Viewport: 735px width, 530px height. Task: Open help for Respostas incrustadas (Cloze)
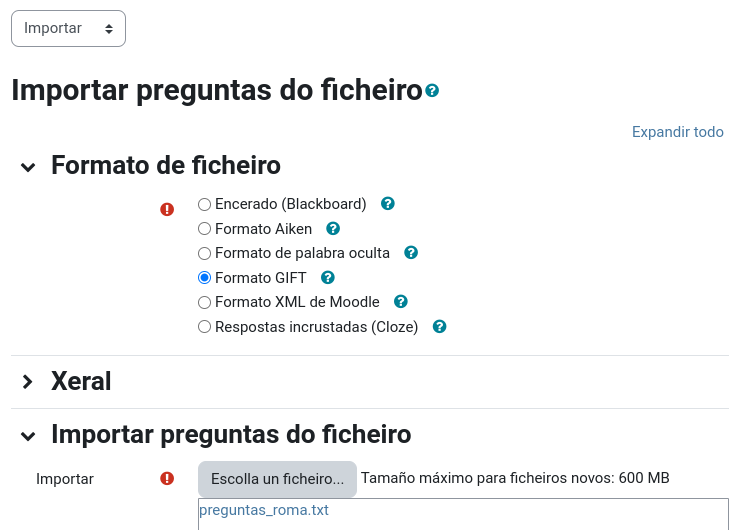point(439,326)
